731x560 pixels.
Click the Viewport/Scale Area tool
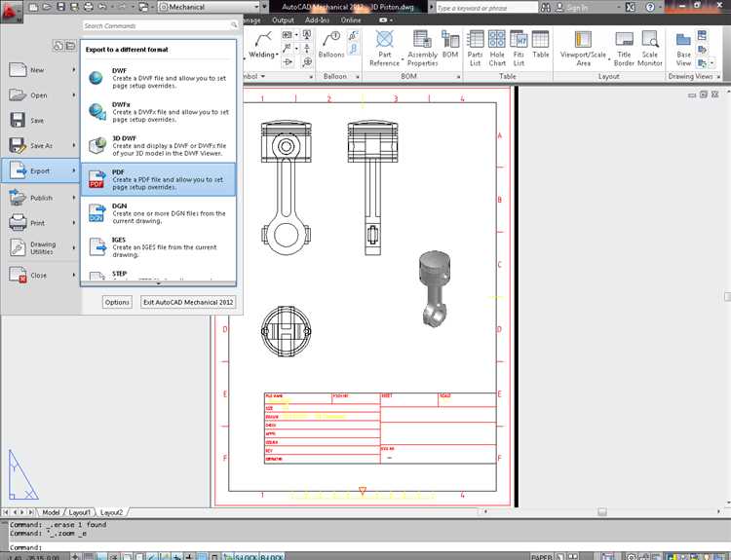583,48
